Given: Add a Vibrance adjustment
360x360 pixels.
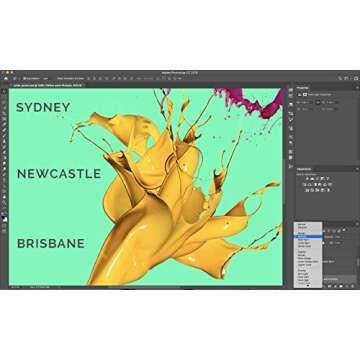Looking at the screenshot, I should point(328,178).
